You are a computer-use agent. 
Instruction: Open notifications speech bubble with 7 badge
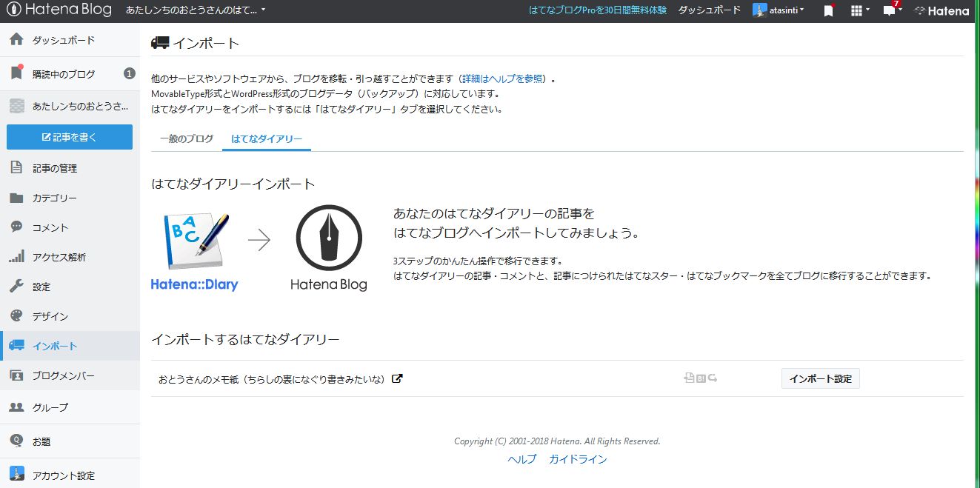(x=892, y=10)
